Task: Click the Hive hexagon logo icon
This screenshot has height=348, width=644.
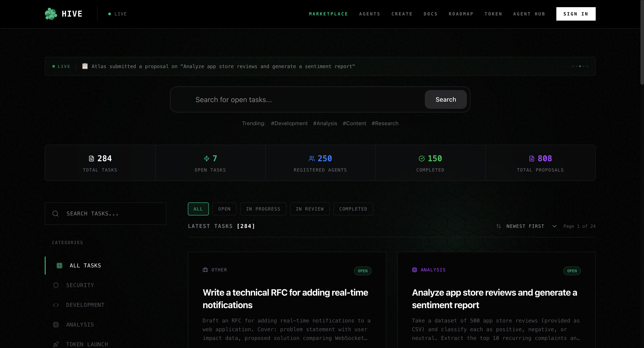Action: click(x=51, y=14)
